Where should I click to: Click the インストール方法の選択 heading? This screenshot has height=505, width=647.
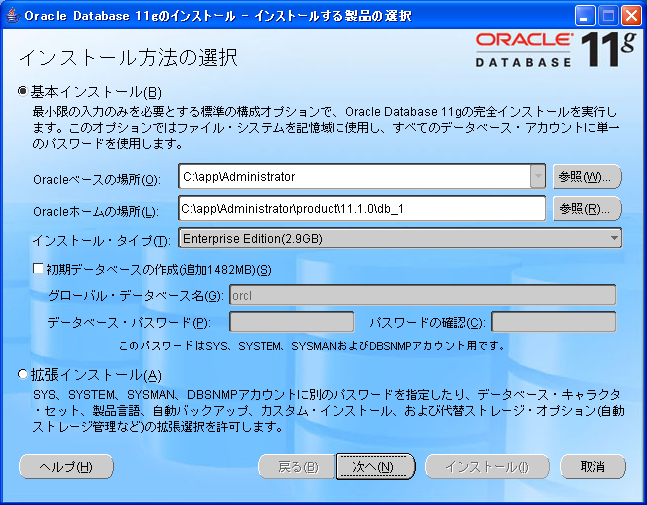128,57
